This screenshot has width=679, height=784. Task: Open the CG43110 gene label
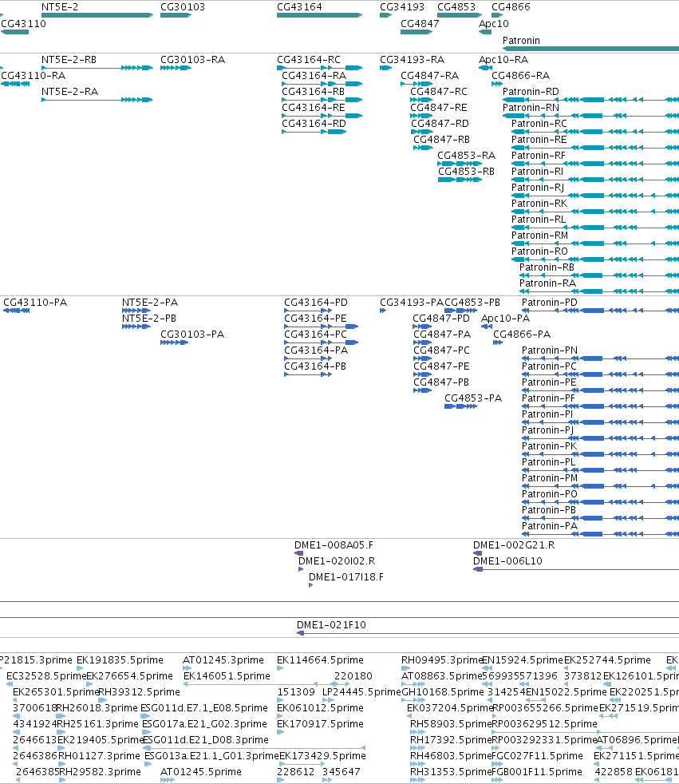23,23
